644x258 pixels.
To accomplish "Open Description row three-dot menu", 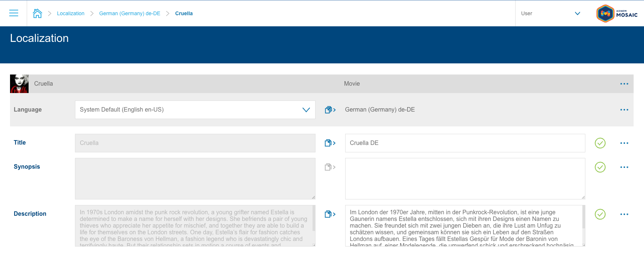I will click(624, 214).
